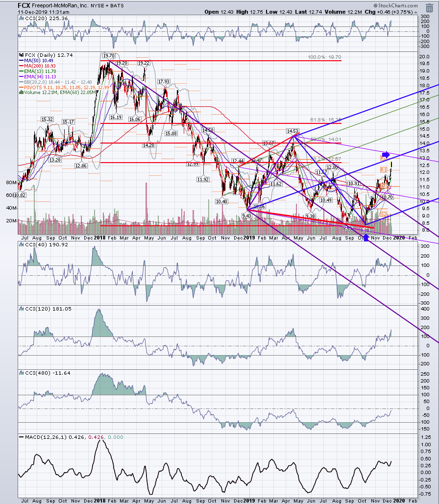Click the legend icon beside CCI(20)
The width and height of the screenshot is (439, 504).
pos(22,19)
